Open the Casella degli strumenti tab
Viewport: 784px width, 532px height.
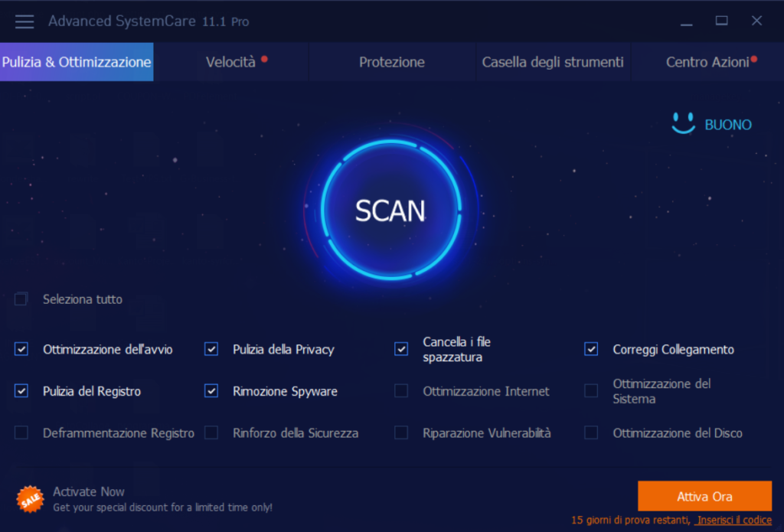tap(553, 62)
